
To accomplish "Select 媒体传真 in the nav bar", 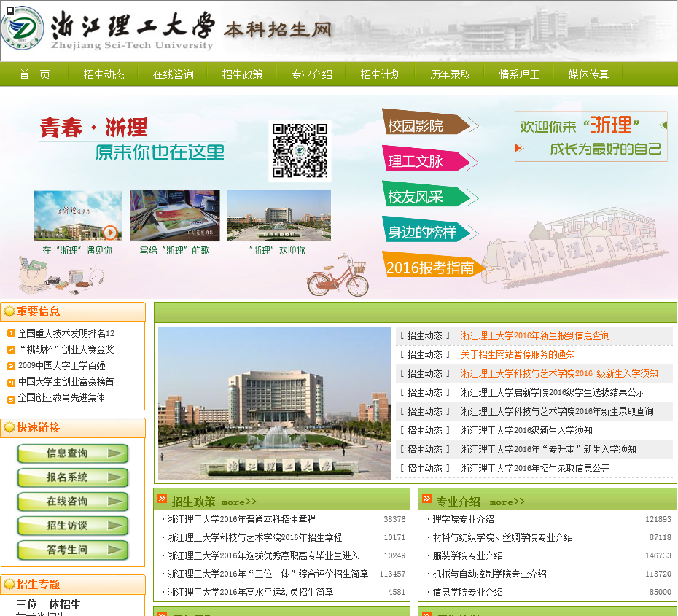I will [x=588, y=74].
